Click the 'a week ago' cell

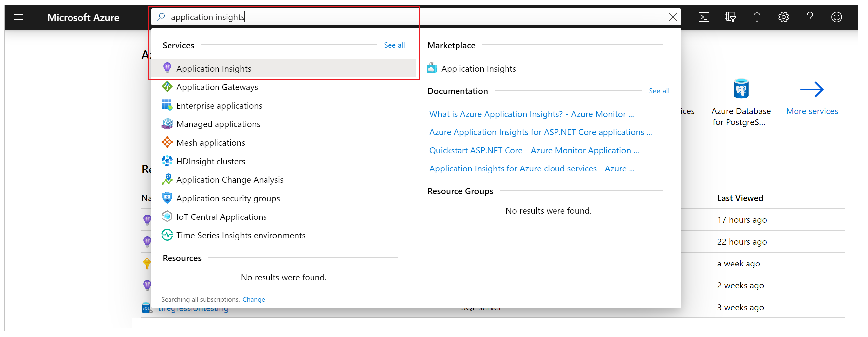click(x=738, y=264)
